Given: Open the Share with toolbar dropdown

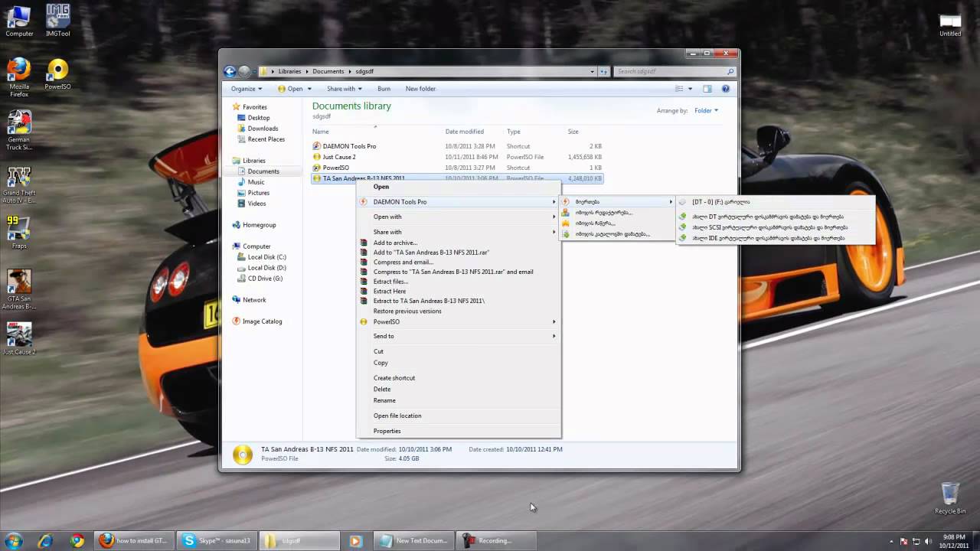Looking at the screenshot, I should (x=344, y=89).
